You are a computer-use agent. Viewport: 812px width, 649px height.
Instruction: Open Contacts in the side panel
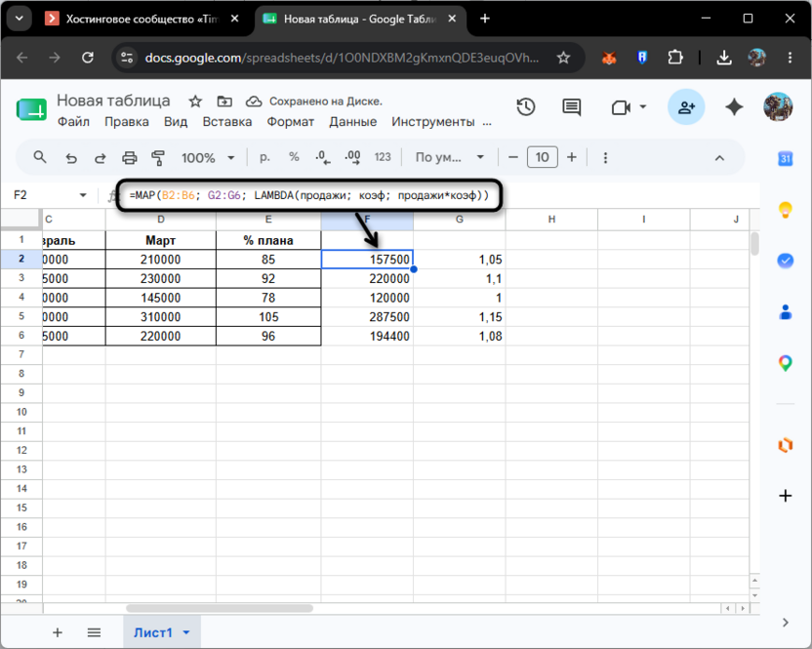785,311
